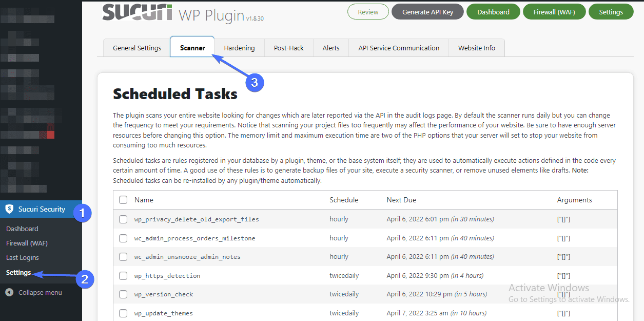Check the wp_privacy_delete_old_export_files task box
The height and width of the screenshot is (321, 644).
point(123,219)
